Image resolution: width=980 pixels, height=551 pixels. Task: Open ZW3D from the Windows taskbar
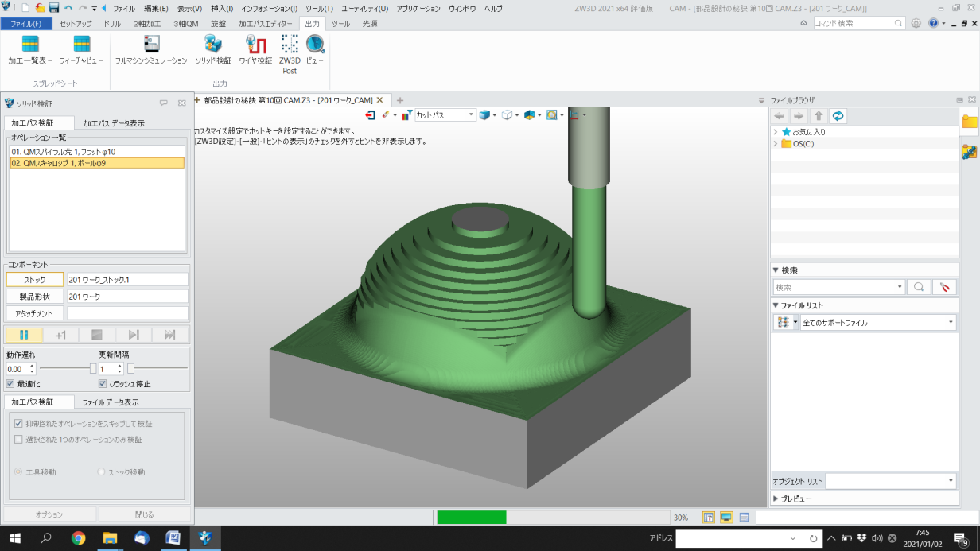pyautogui.click(x=204, y=537)
